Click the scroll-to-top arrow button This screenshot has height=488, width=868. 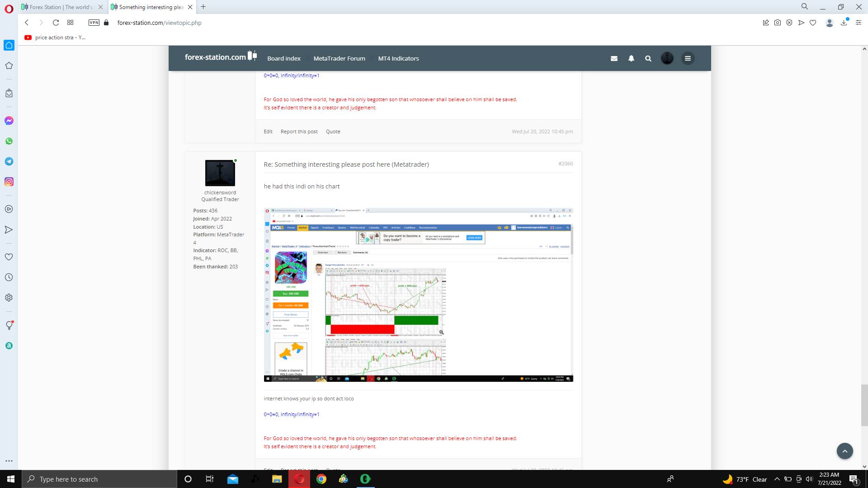point(844,451)
